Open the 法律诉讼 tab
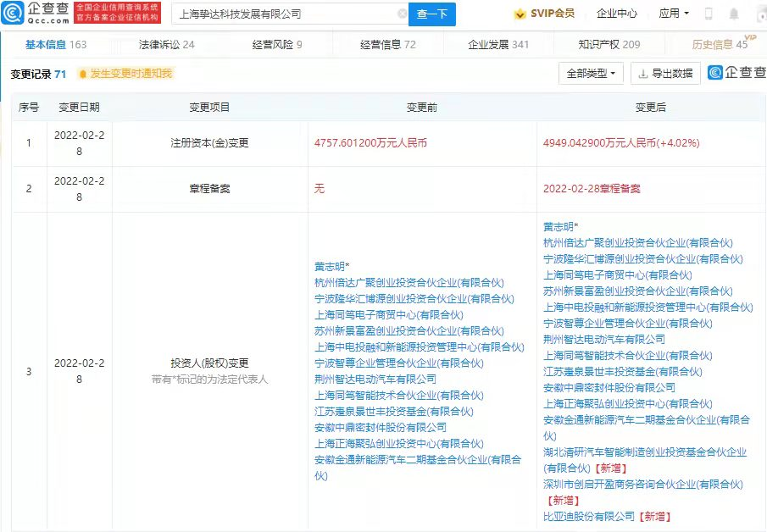 [x=166, y=44]
